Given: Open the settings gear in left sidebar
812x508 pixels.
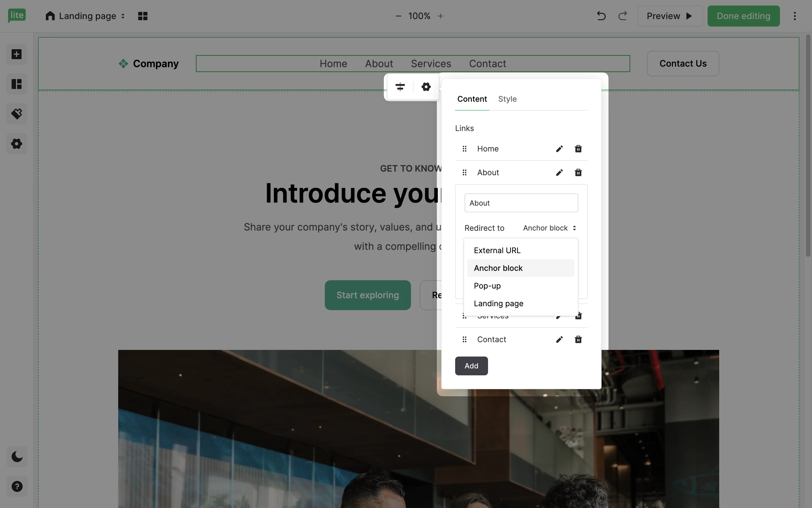Looking at the screenshot, I should tap(17, 144).
